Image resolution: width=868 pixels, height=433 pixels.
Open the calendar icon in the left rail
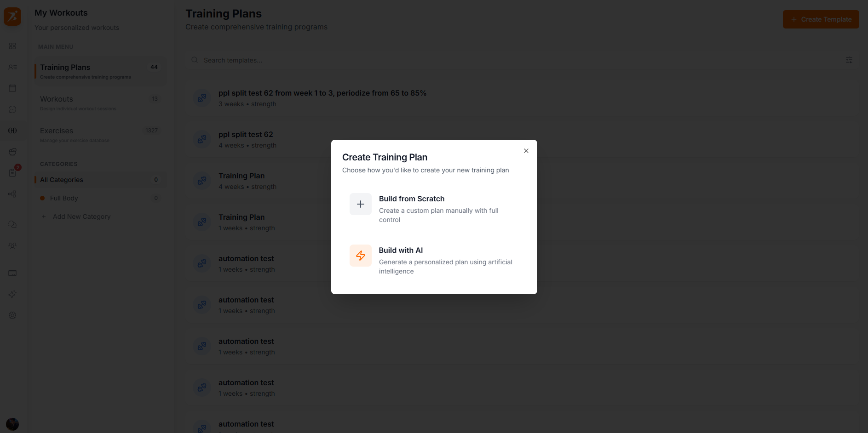(12, 88)
